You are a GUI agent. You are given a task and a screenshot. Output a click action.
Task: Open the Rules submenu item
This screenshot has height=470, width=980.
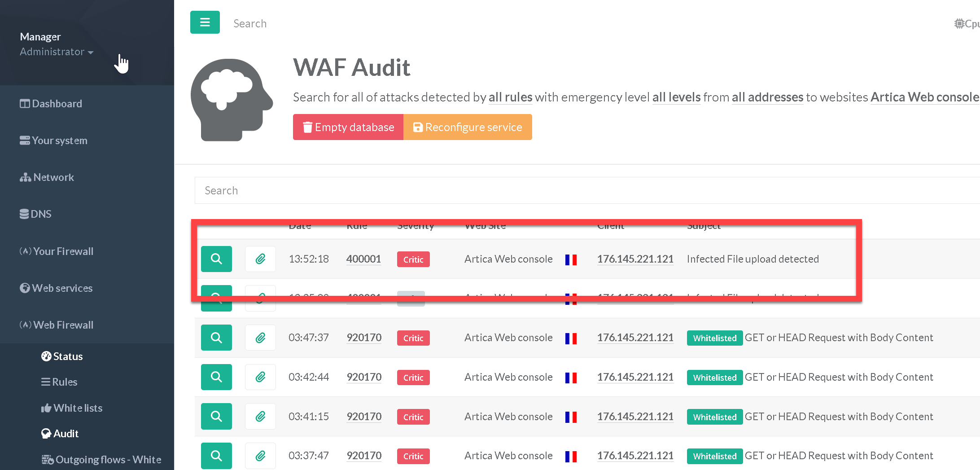tap(65, 382)
